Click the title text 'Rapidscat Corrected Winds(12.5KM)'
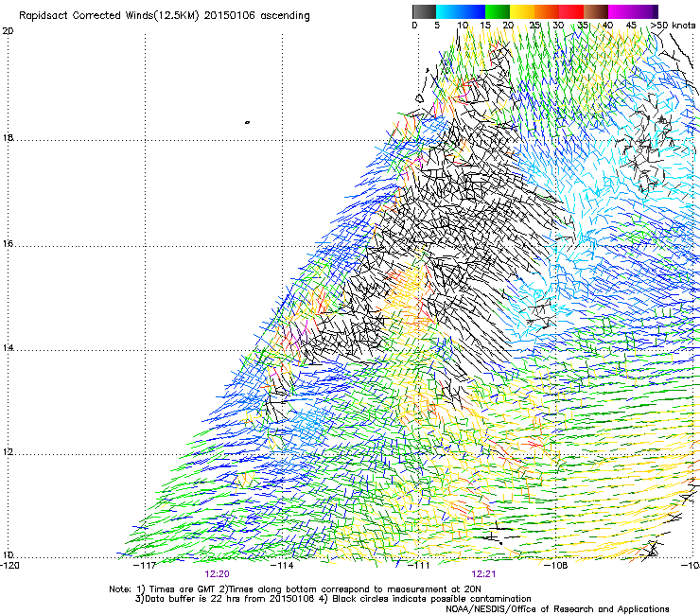This screenshot has height=615, width=700. click(109, 16)
